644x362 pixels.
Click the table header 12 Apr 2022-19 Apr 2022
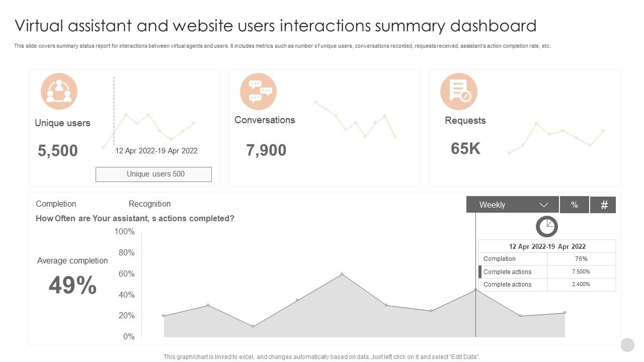point(547,246)
